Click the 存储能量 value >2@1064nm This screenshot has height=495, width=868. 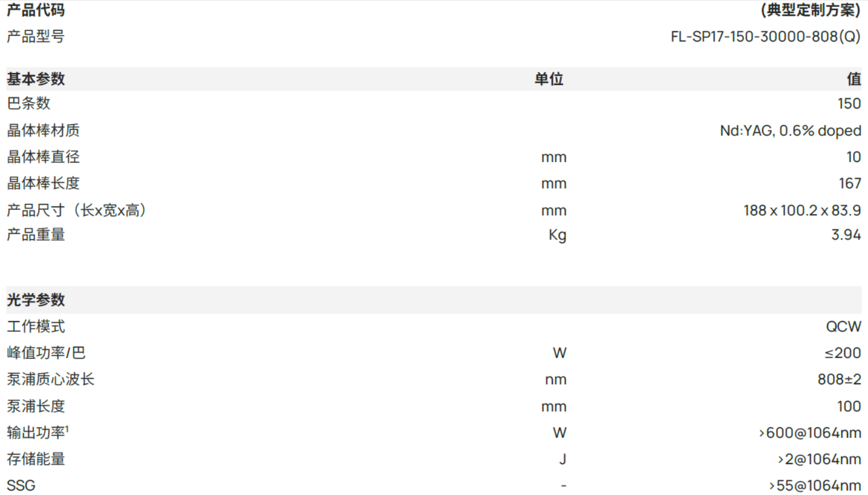pos(820,460)
